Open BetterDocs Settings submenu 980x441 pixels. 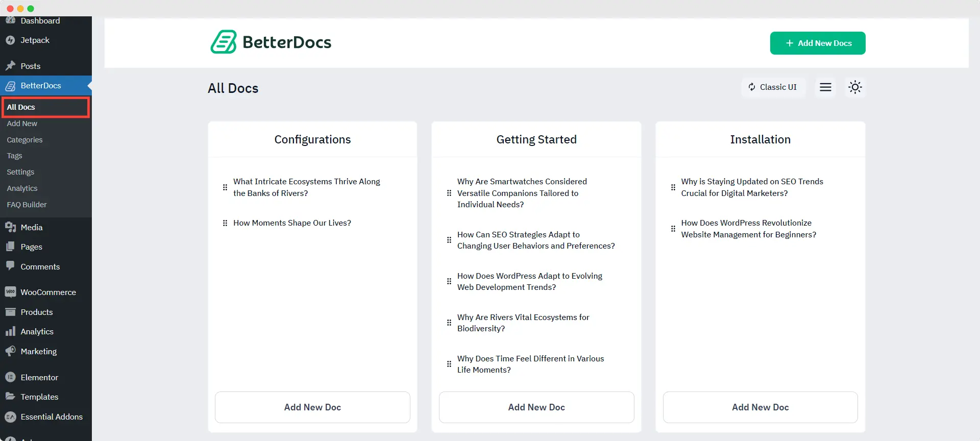tap(20, 172)
